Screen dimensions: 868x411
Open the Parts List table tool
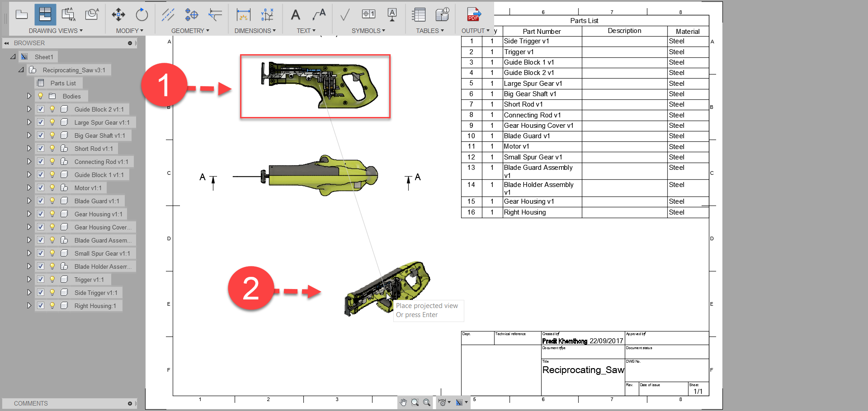[x=419, y=14]
